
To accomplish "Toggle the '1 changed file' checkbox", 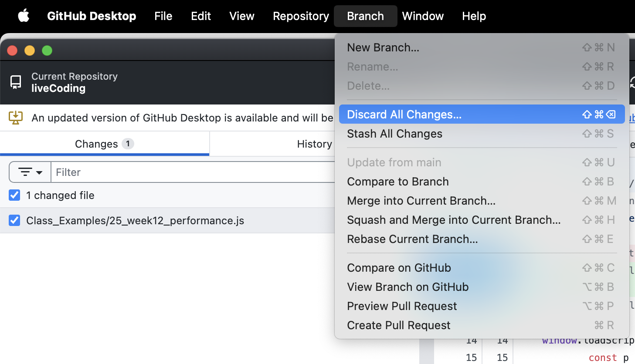I will click(x=14, y=195).
